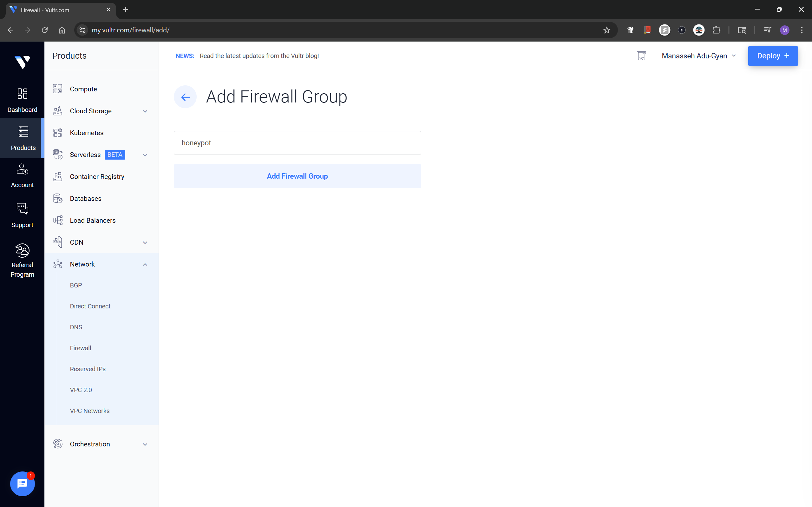
Task: Click the Databases icon
Action: coord(58,199)
